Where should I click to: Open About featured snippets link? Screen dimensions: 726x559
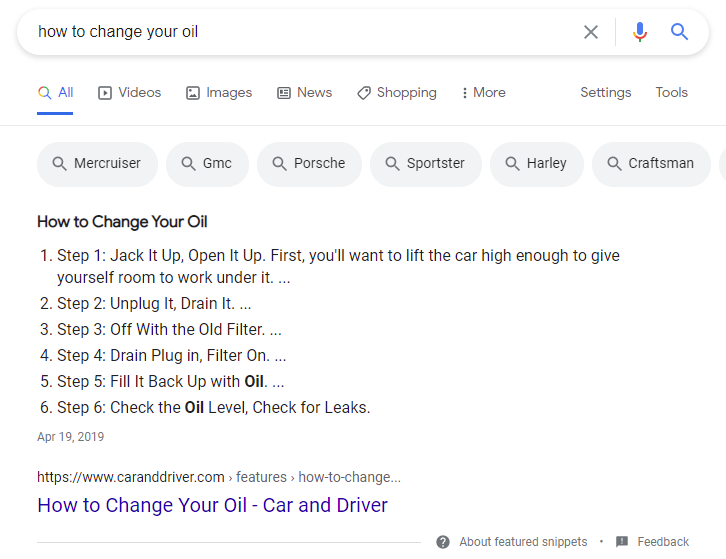point(523,542)
